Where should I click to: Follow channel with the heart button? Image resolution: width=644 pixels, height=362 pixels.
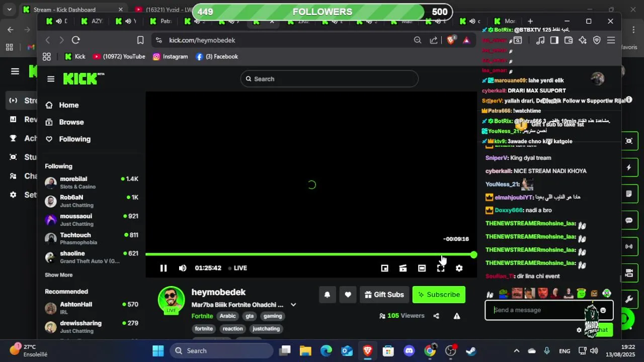(x=348, y=295)
